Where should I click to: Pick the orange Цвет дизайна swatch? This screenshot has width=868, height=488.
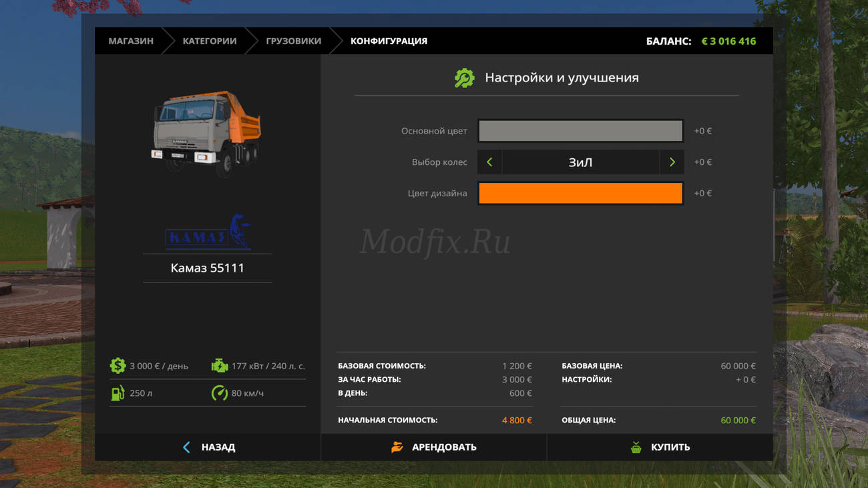tap(580, 193)
